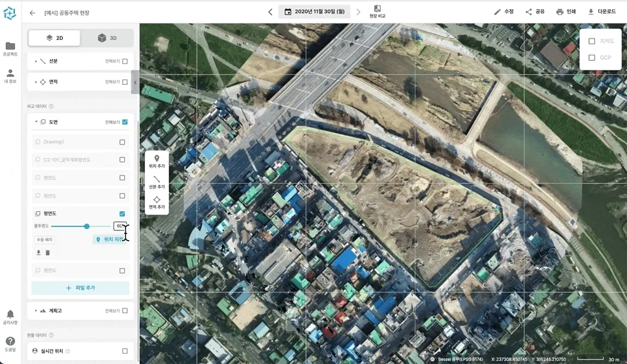Open 현장 비교 site comparison
627x364 pixels.
point(377,12)
